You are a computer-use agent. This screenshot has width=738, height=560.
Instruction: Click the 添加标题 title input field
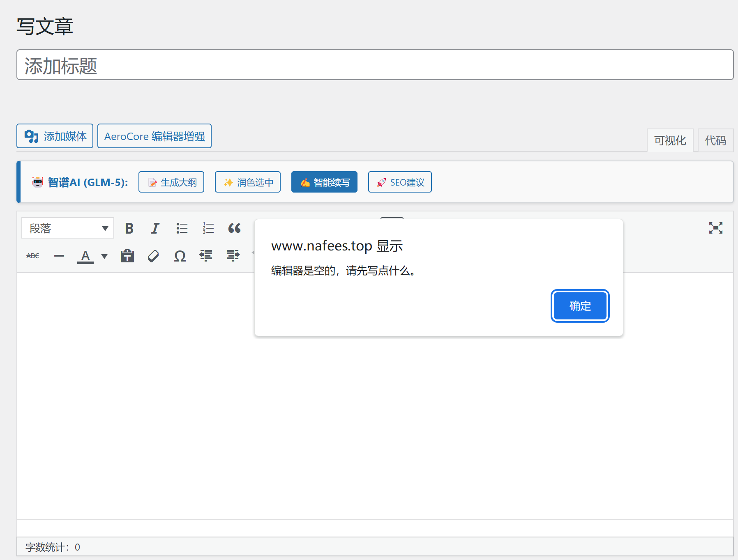pos(375,65)
